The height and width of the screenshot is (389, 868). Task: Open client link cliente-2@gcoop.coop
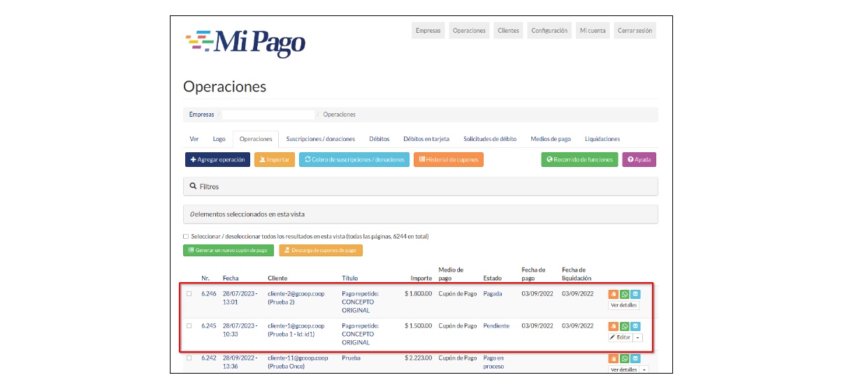[x=296, y=294]
